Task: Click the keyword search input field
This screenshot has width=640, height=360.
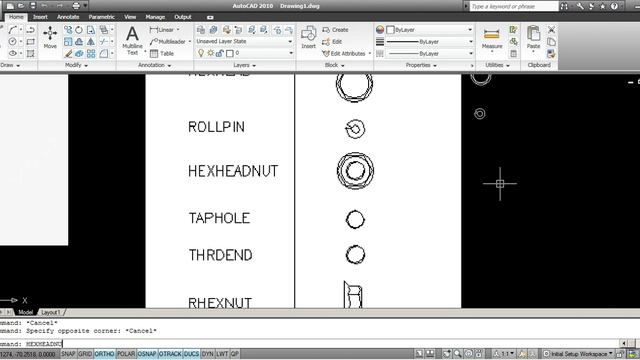Action: point(513,6)
